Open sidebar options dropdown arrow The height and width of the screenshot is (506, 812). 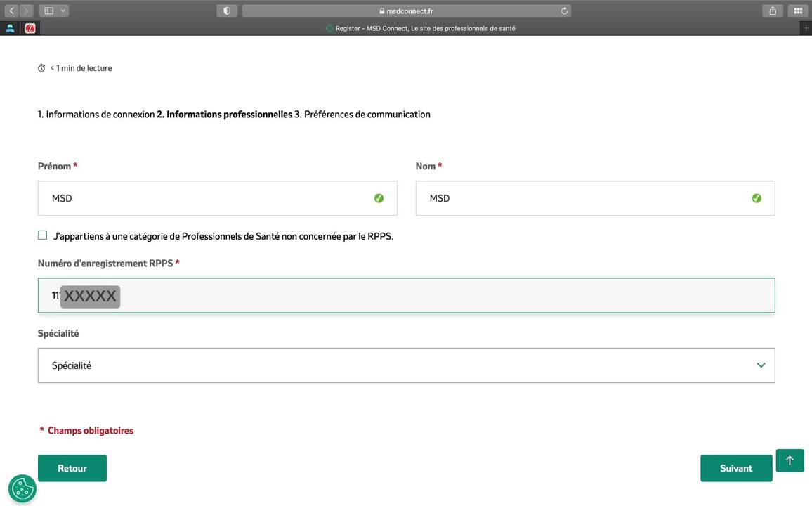pyautogui.click(x=63, y=11)
